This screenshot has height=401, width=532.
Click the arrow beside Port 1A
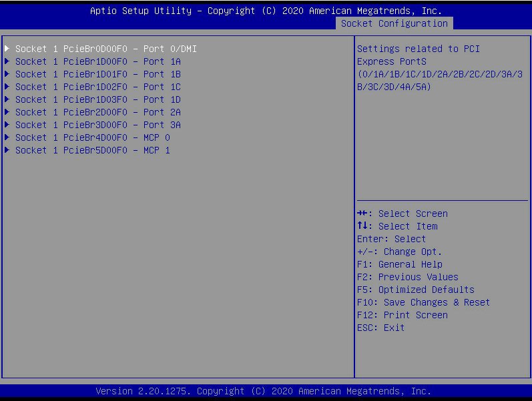coord(7,61)
